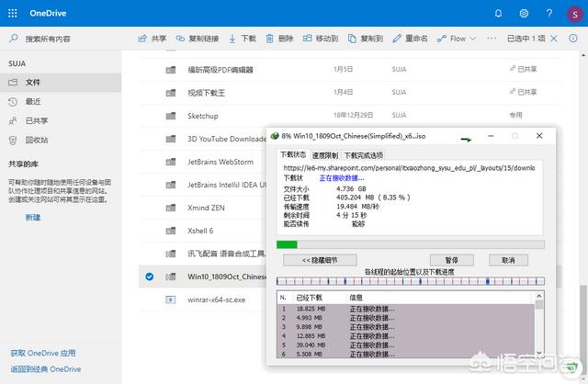Delete the selected item via 删除
Viewport: 588px width, 384px height.
279,39
